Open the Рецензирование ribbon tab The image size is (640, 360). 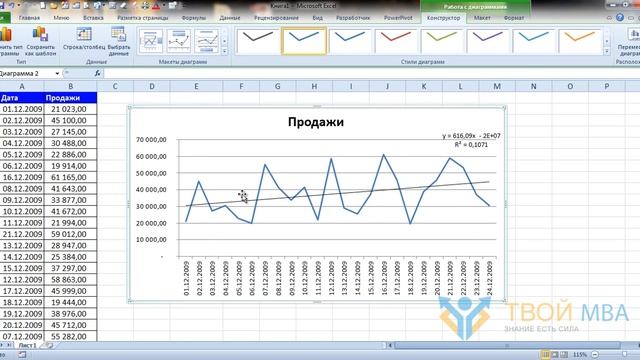pyautogui.click(x=276, y=18)
